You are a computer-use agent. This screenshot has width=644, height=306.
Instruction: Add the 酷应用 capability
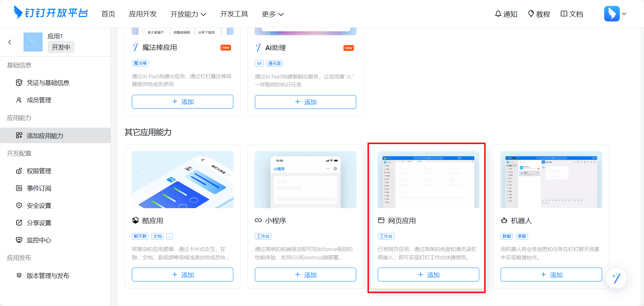click(182, 275)
